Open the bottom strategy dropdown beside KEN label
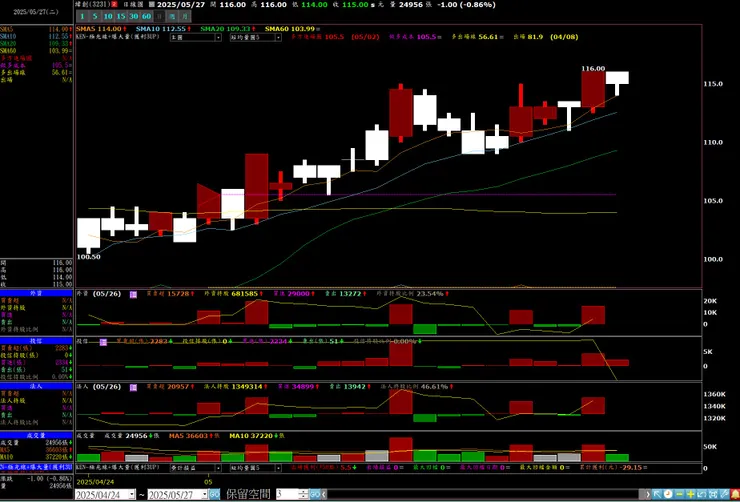 [196, 468]
